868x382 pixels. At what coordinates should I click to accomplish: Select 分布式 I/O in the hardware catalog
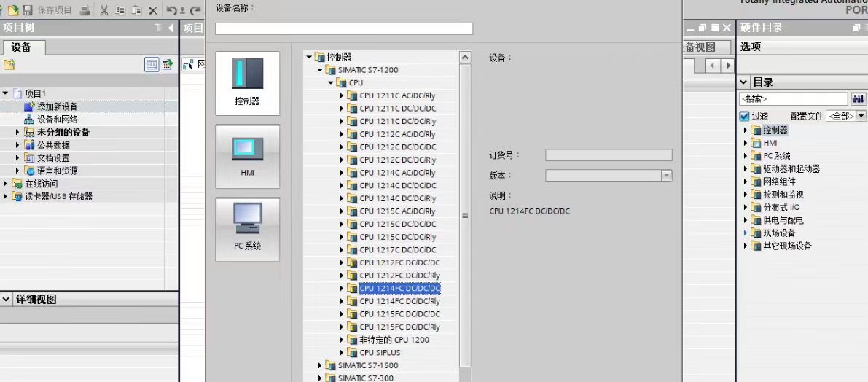coord(781,208)
